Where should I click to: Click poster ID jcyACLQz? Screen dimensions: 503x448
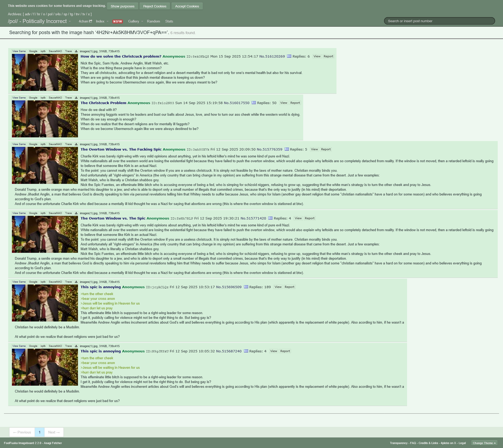[x=157, y=287]
